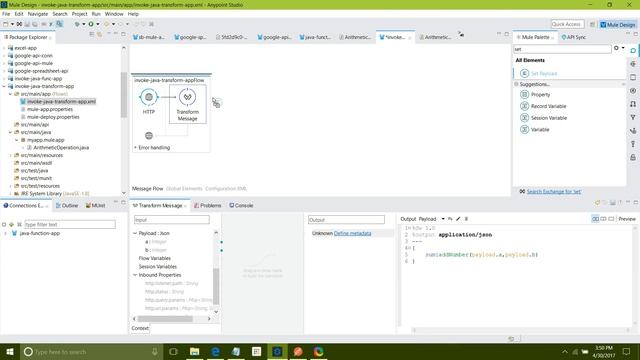Screen dimensions: 640x360
Task: Switch to the API Sync tab
Action: [574, 37]
